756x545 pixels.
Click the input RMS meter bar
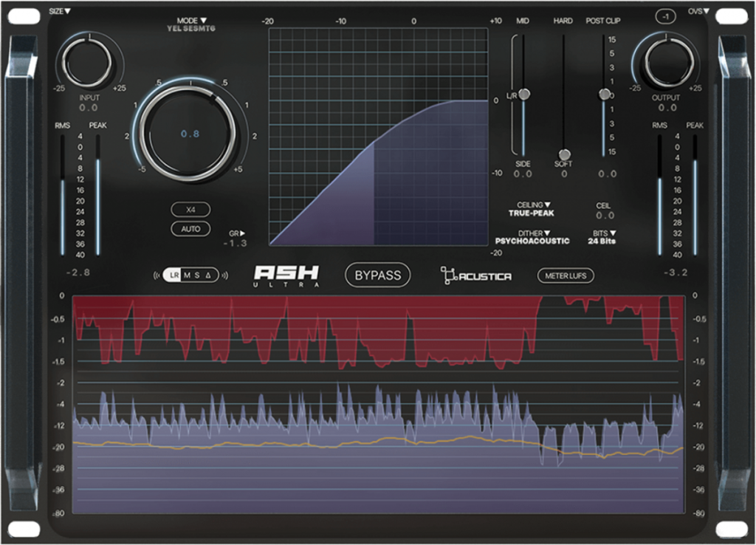[63, 195]
